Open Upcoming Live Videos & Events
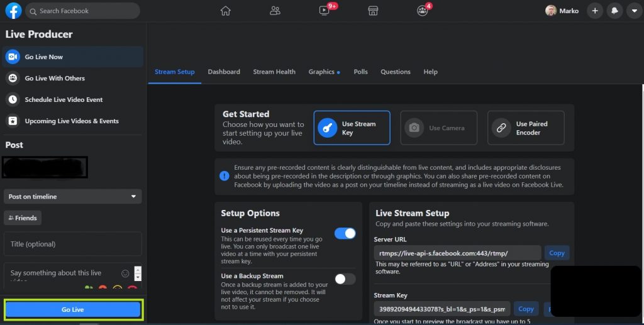644x325 pixels. pos(73,121)
